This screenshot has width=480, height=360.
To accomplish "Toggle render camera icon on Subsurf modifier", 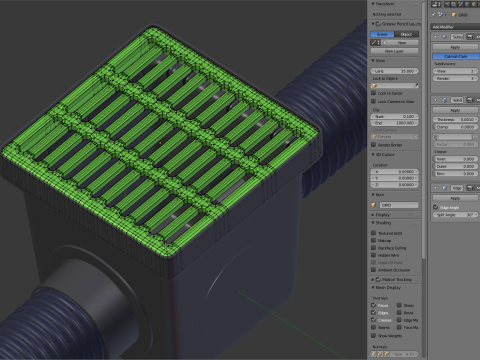I will pyautogui.click(x=470, y=37).
